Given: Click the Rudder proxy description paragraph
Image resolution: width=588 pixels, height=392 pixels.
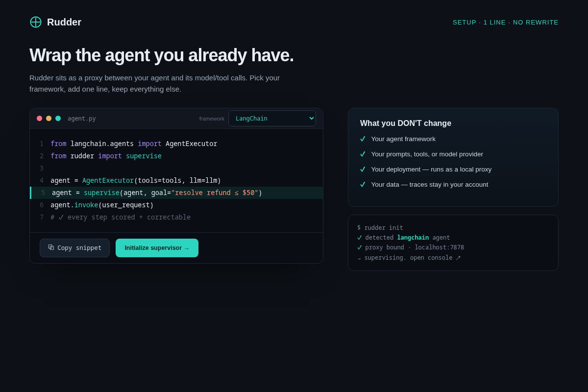Looking at the screenshot, I should pyautogui.click(x=154, y=83).
